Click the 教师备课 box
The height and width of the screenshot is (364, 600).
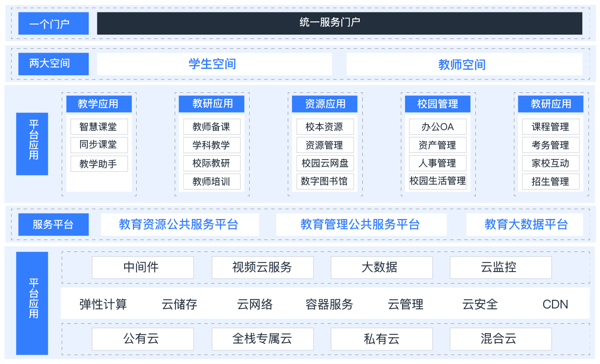coord(212,127)
